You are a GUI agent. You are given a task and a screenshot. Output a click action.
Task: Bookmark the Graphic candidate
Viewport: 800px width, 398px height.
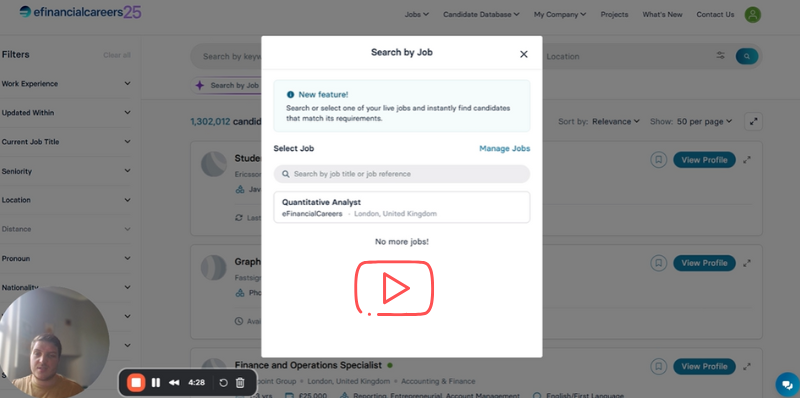click(659, 263)
